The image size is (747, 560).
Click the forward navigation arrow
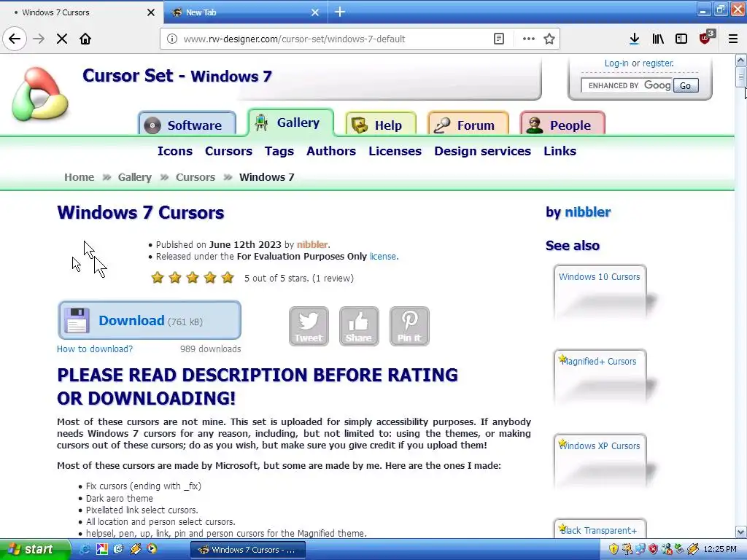[39, 39]
